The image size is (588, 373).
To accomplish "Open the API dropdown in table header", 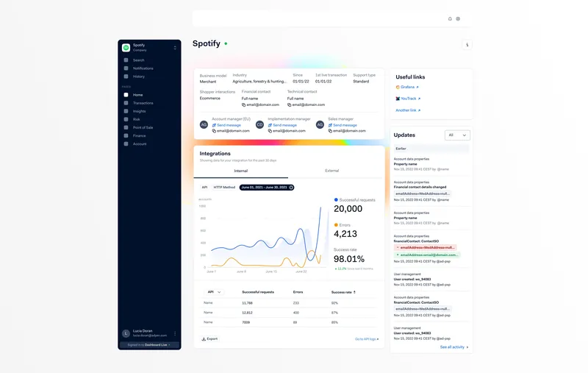I will pyautogui.click(x=214, y=292).
